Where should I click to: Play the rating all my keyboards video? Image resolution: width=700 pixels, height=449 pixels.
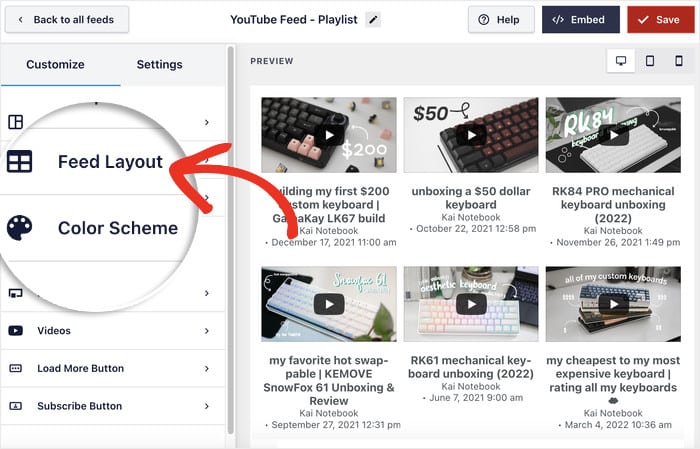coord(614,304)
